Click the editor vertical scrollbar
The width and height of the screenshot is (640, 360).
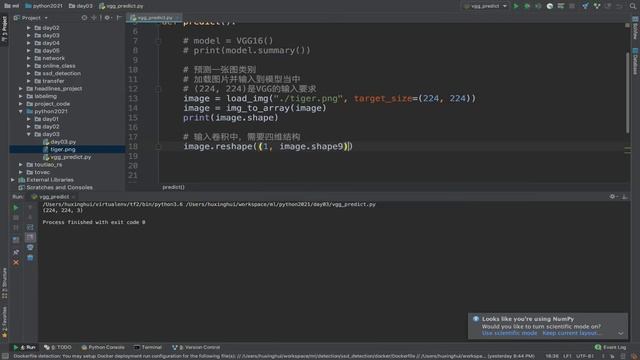click(627, 93)
